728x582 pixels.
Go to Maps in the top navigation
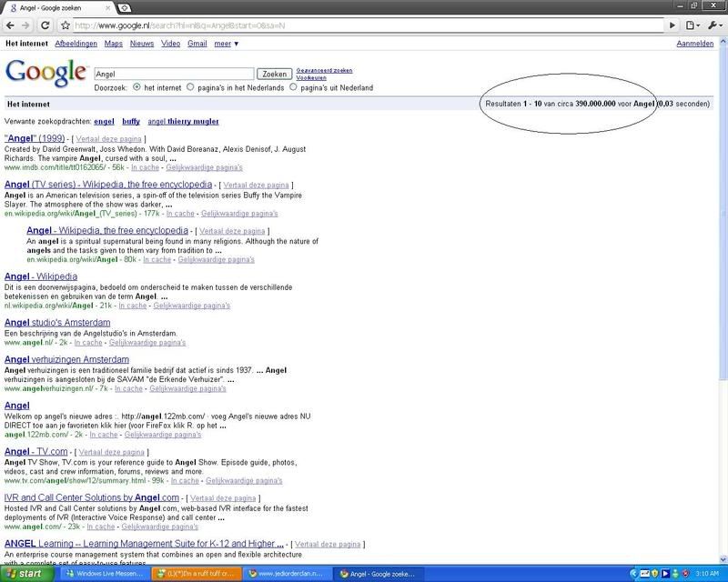[x=113, y=44]
